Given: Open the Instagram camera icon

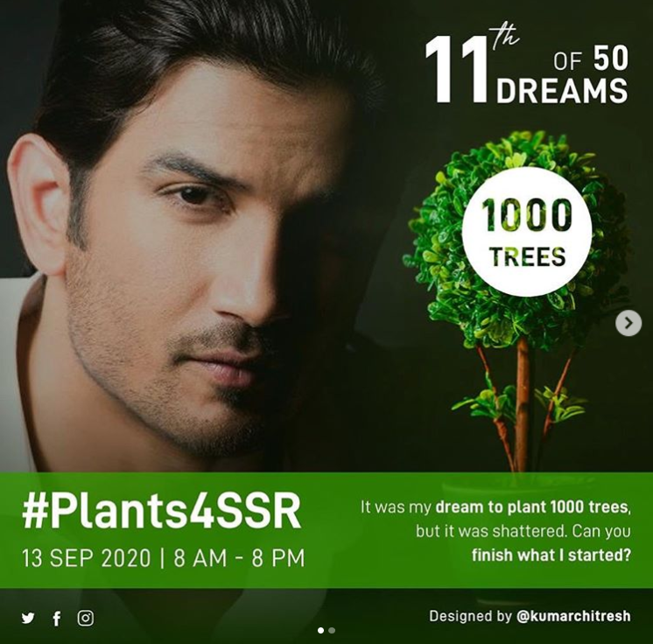Looking at the screenshot, I should 85,618.
